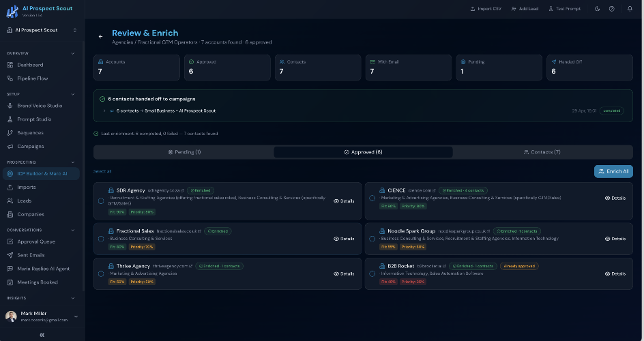Toggle dark mode moon icon
This screenshot has width=644, height=341.
click(597, 9)
